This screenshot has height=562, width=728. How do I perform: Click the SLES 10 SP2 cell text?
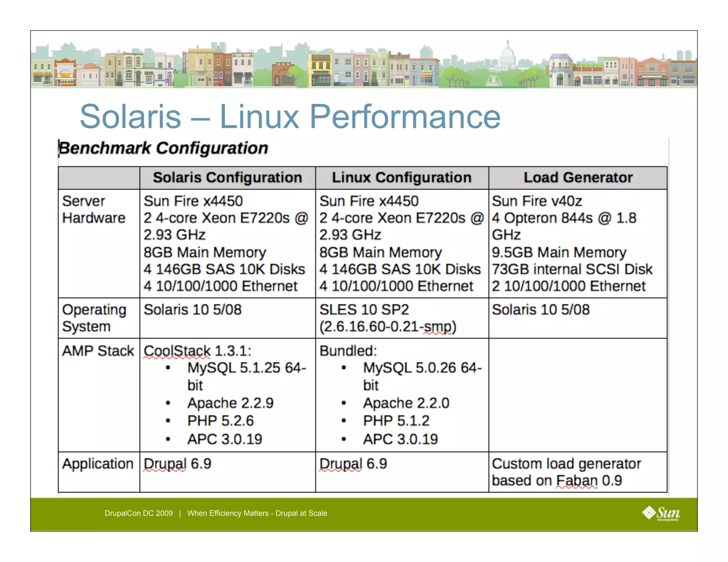pyautogui.click(x=364, y=309)
